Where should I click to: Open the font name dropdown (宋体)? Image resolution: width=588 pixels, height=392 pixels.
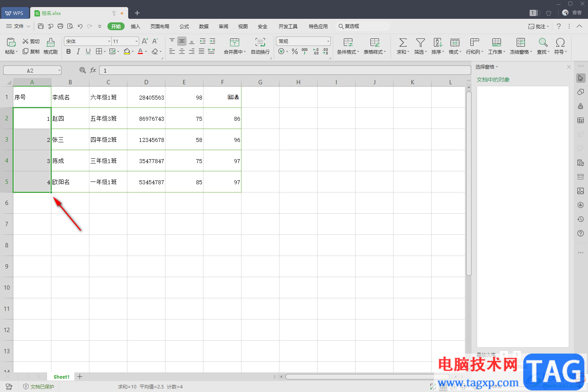click(109, 41)
